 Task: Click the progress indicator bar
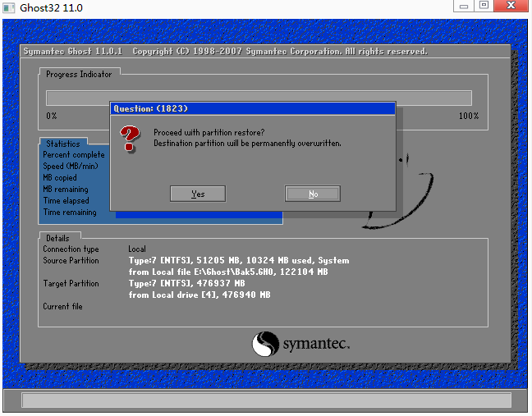point(259,98)
